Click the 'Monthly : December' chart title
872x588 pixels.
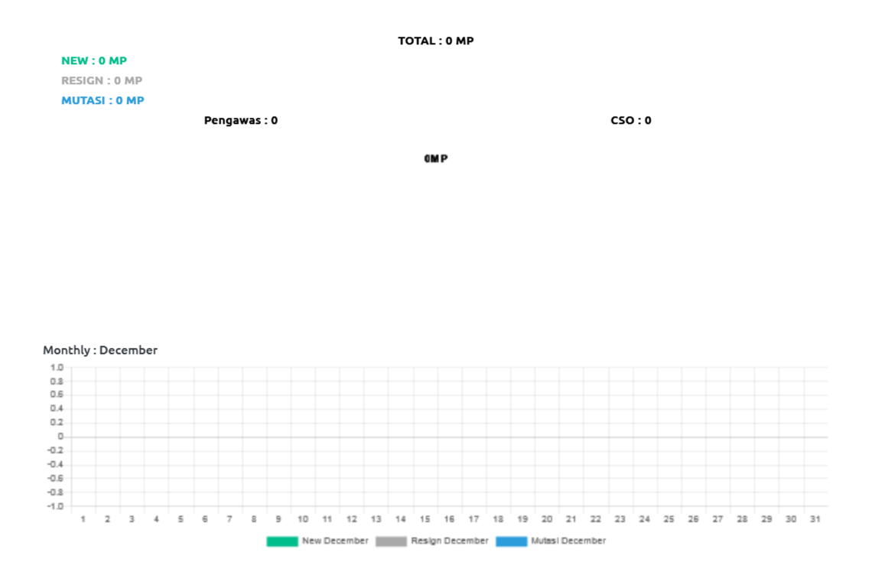tap(100, 350)
